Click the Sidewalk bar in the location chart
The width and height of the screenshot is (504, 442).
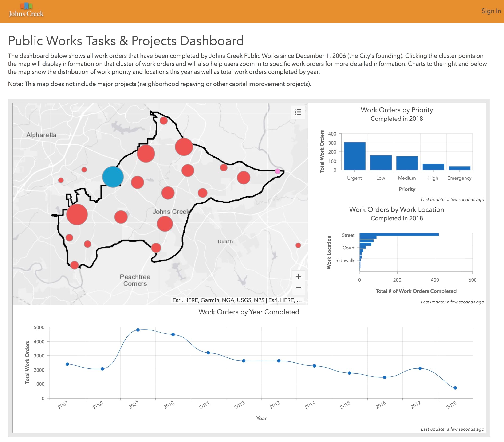360,260
